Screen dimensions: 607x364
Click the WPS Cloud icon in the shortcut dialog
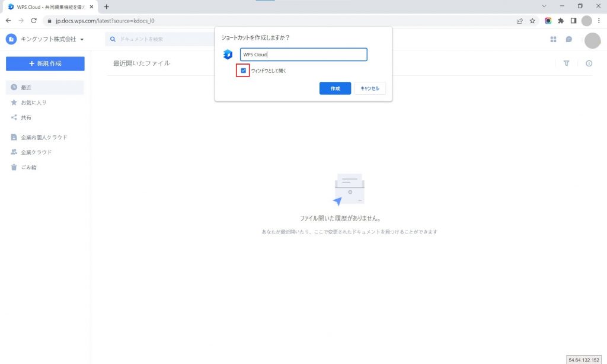[x=228, y=55]
